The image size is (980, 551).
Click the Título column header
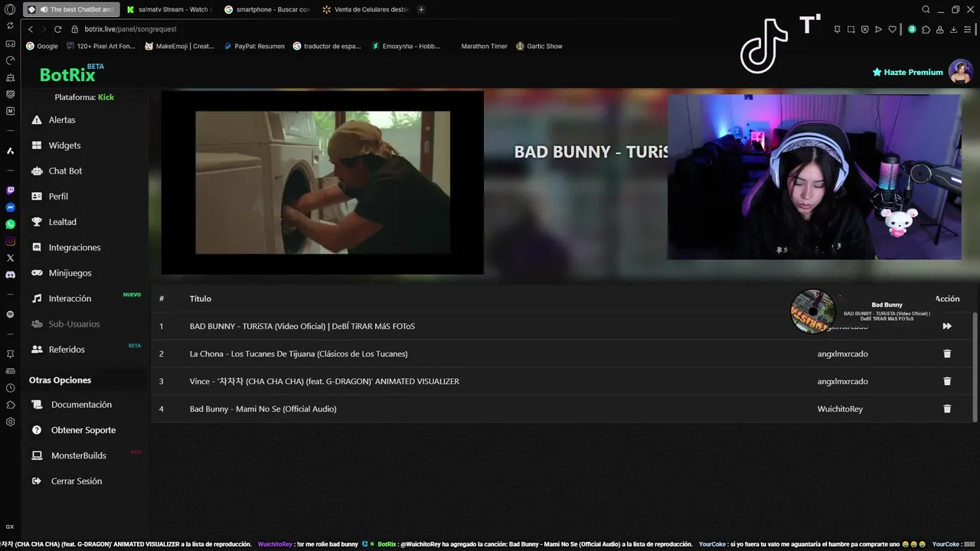(201, 298)
